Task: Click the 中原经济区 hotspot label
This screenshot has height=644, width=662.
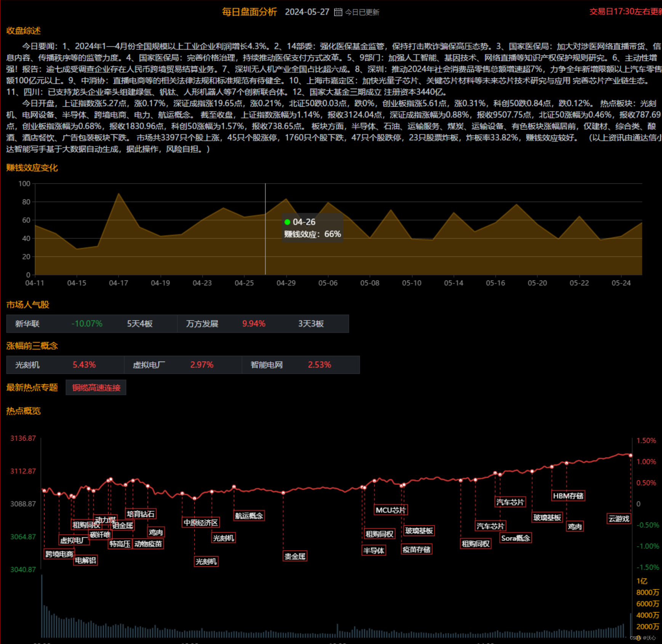Action: 201,523
